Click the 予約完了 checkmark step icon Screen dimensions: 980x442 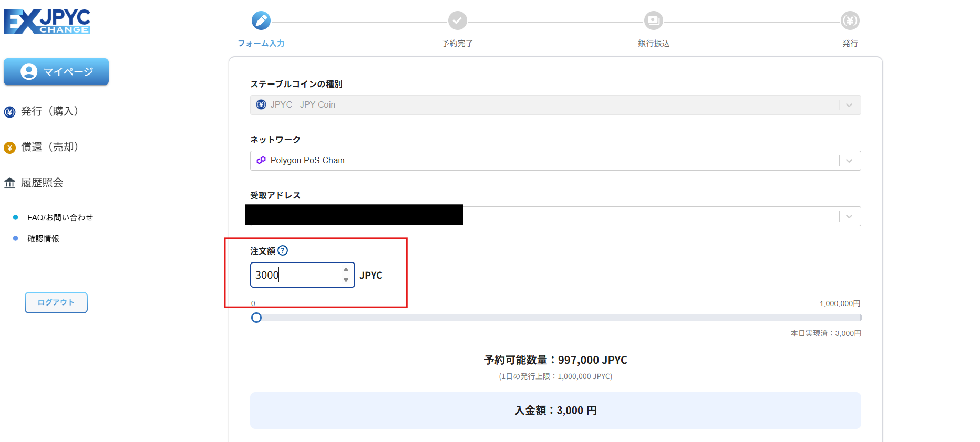pos(458,20)
